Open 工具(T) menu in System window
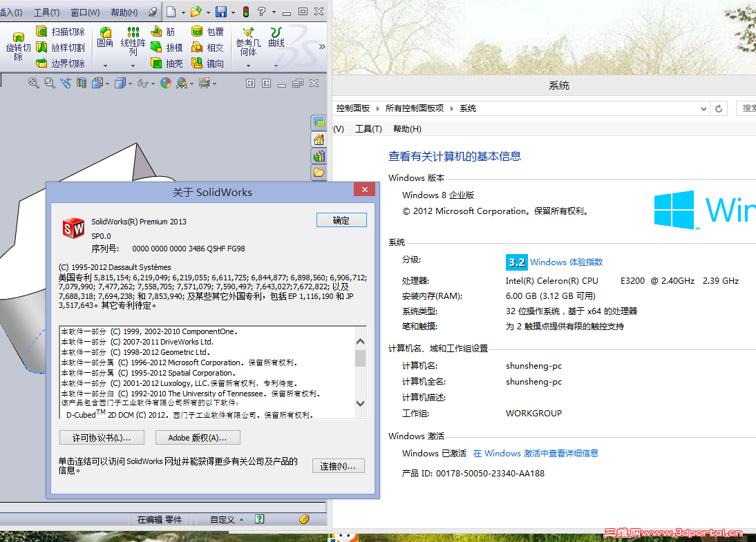 coord(368,128)
